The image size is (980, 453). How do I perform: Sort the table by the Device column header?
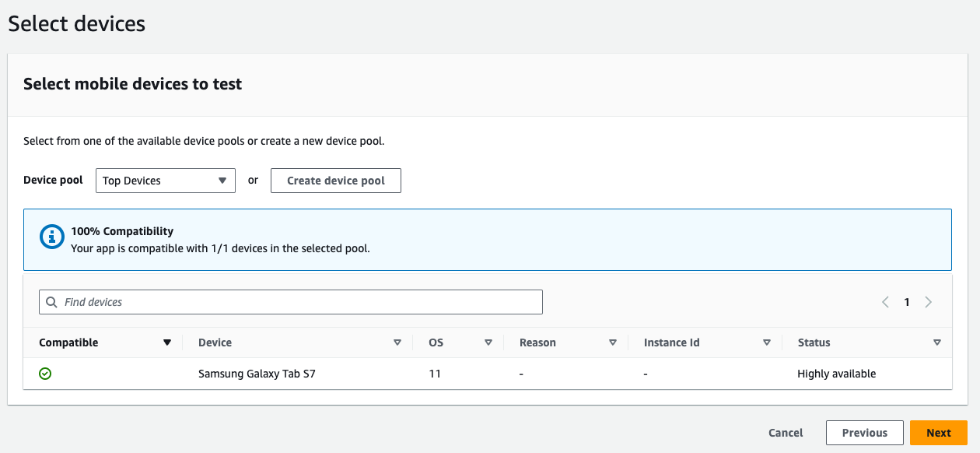215,342
